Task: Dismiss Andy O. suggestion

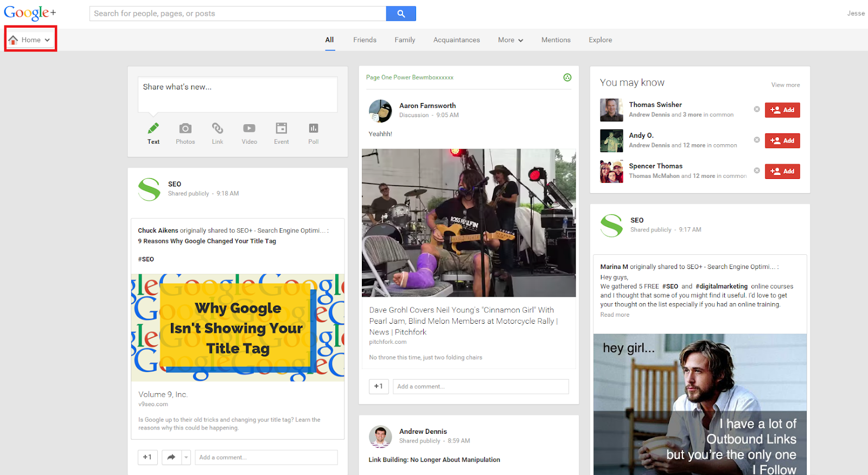Action: point(757,140)
